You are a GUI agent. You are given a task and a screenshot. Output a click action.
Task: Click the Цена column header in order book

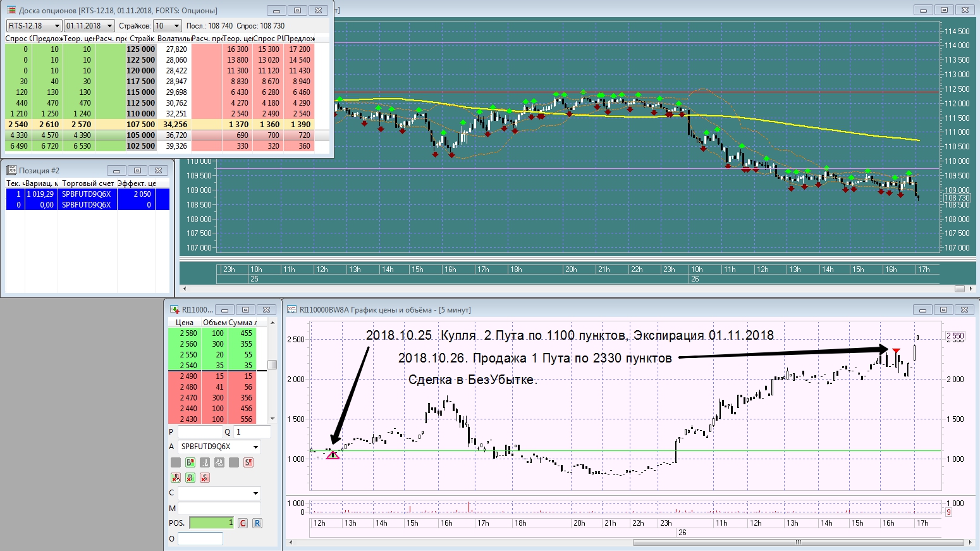click(x=185, y=323)
